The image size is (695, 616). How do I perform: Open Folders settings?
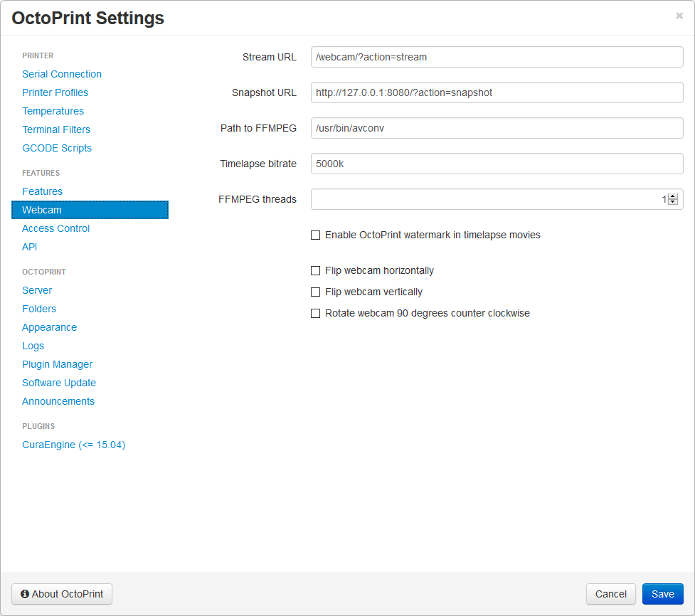click(39, 309)
